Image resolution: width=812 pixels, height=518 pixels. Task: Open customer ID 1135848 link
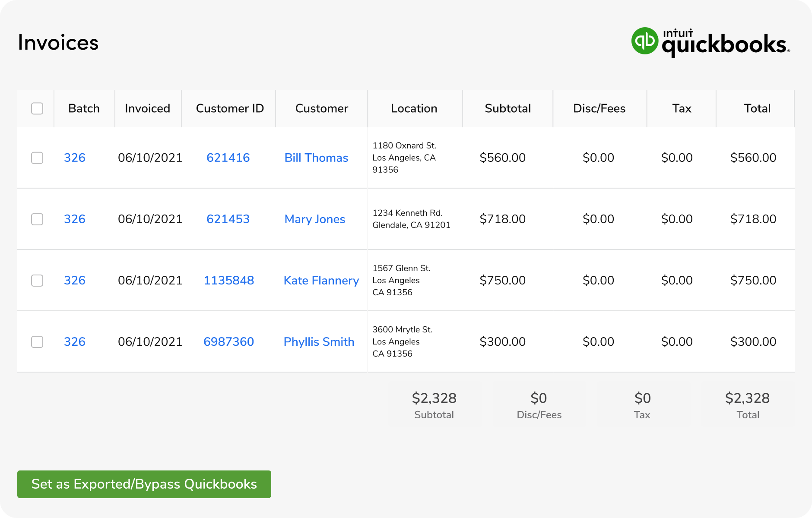click(x=228, y=281)
